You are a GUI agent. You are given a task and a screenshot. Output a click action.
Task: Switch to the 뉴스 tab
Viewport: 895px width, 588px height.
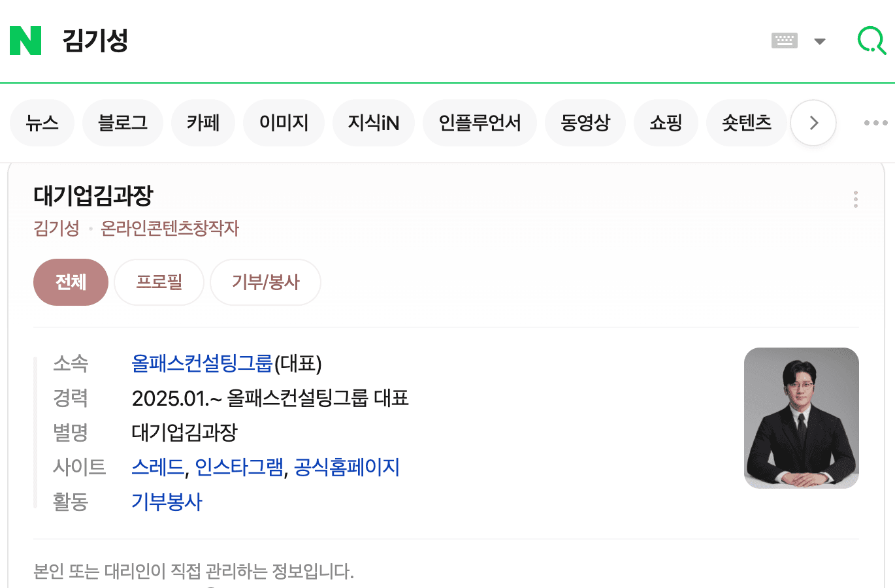(42, 122)
